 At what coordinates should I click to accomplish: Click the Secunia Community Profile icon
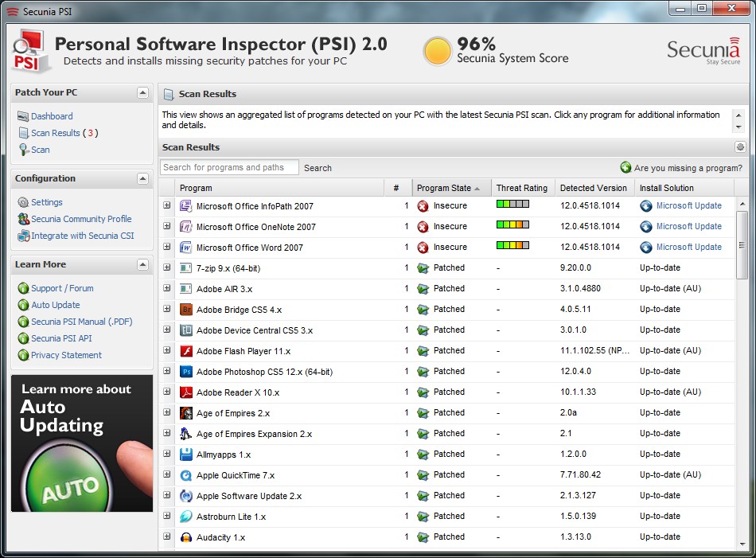(23, 219)
